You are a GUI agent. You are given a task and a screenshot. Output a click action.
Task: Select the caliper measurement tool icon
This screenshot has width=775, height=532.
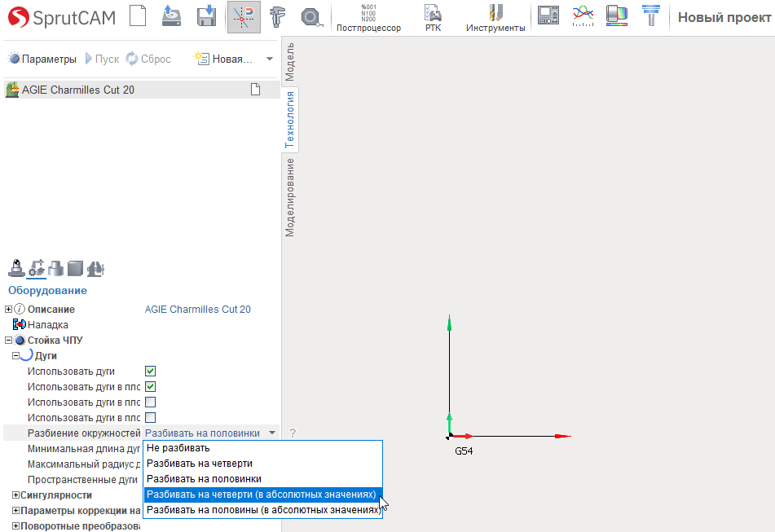[277, 17]
